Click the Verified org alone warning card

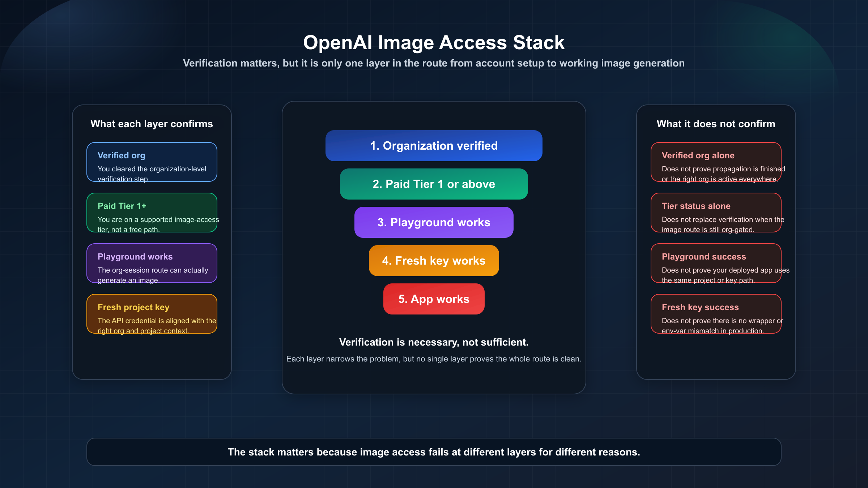[x=716, y=162]
